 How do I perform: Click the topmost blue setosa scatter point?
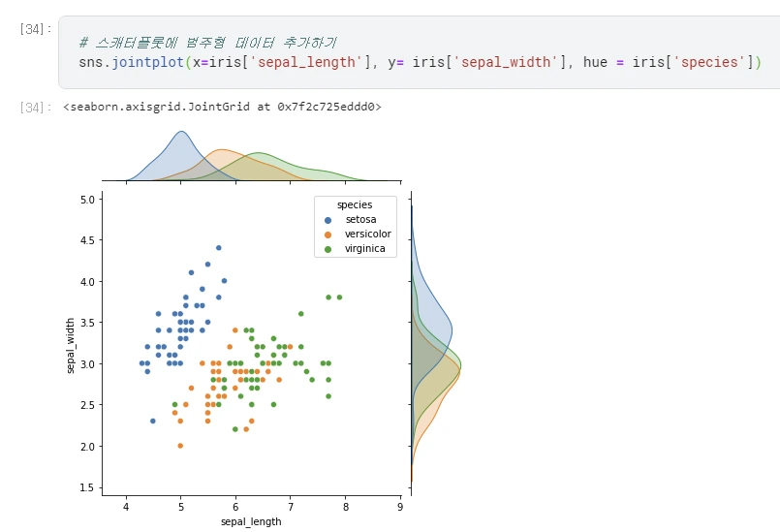pos(218,248)
